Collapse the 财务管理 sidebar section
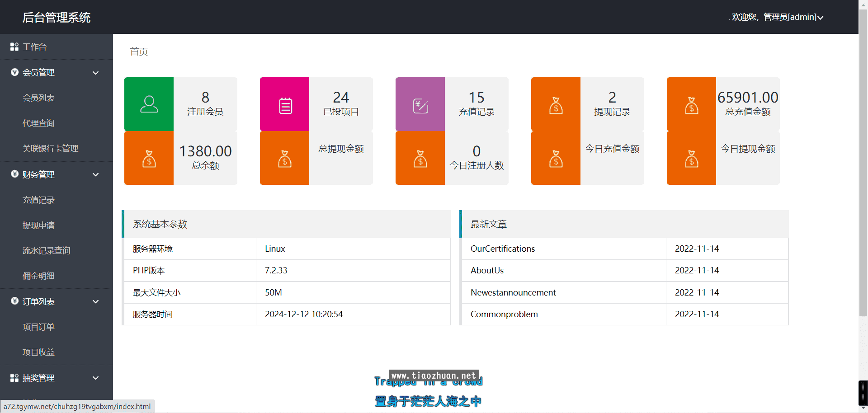868x413 pixels. click(x=95, y=175)
